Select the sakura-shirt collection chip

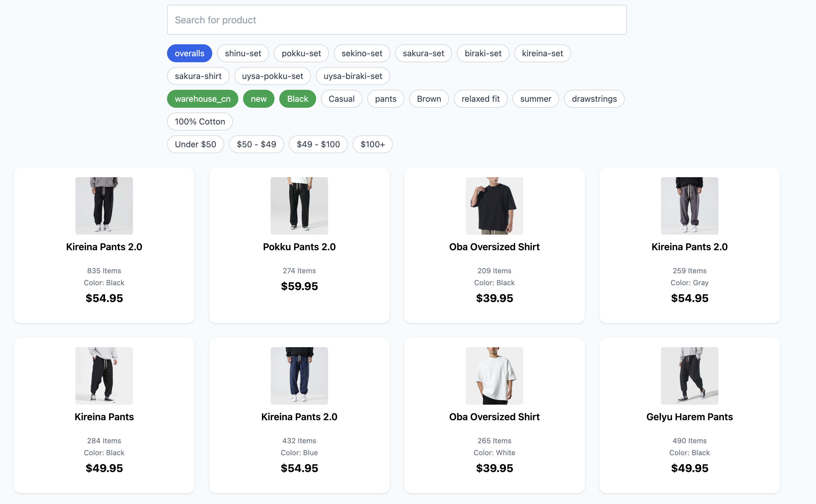point(198,76)
